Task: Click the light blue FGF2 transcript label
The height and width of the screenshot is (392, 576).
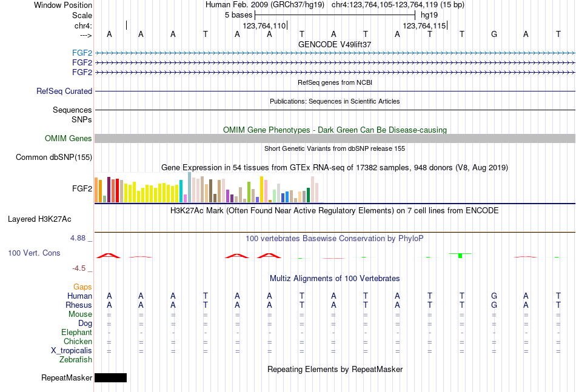Action: (x=82, y=53)
